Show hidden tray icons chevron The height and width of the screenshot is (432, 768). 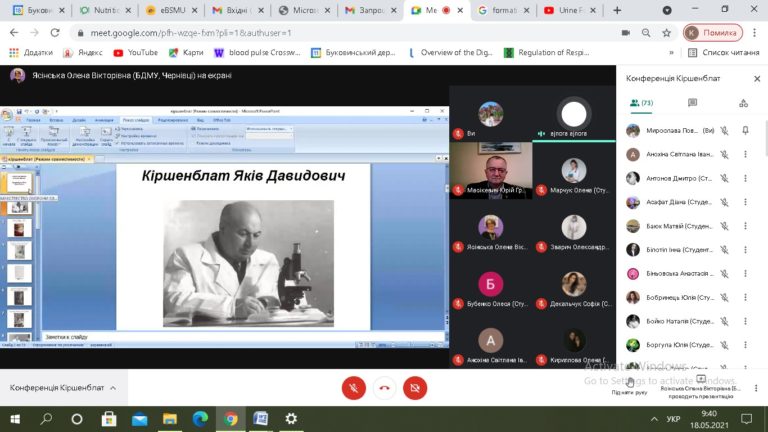(654, 419)
